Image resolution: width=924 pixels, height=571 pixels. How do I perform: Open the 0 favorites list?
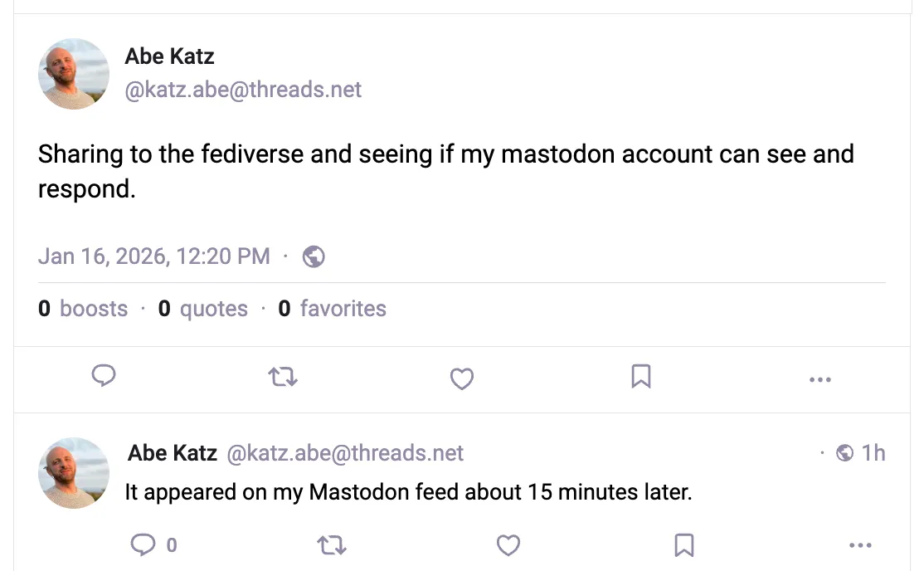point(332,310)
